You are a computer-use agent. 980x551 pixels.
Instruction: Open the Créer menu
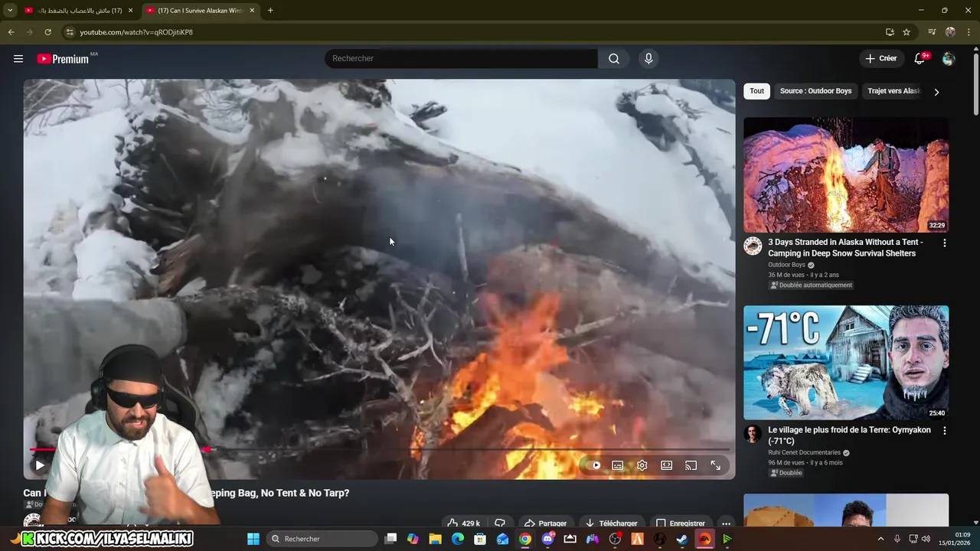[880, 58]
